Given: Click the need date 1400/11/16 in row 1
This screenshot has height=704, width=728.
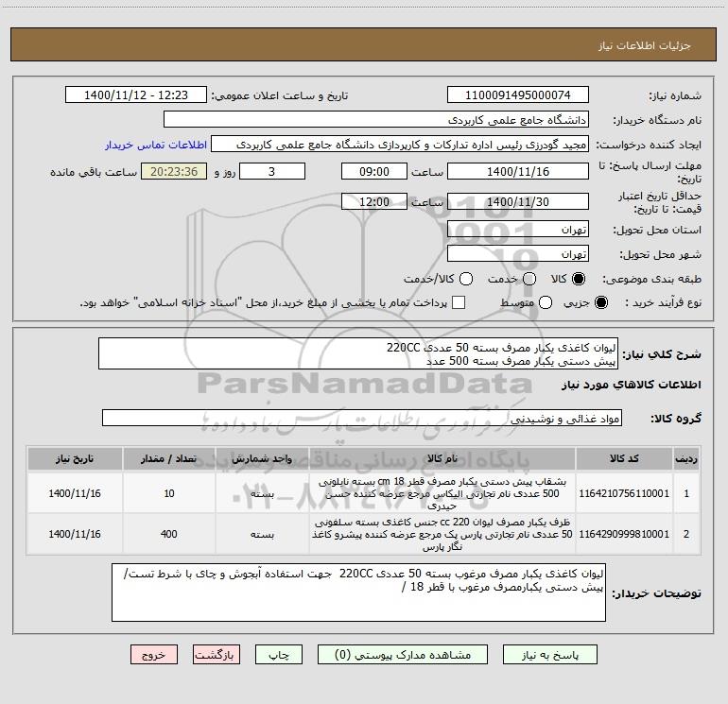Looking at the screenshot, I should 75,493.
